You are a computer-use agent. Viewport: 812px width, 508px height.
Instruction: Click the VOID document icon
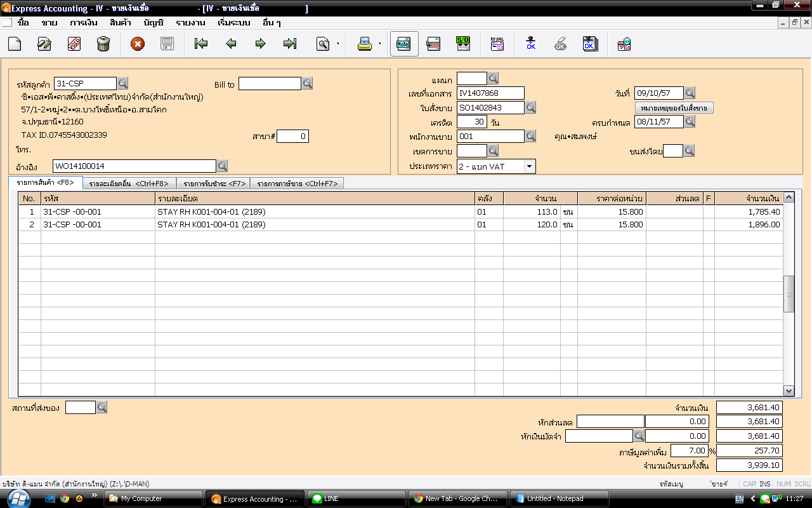74,44
